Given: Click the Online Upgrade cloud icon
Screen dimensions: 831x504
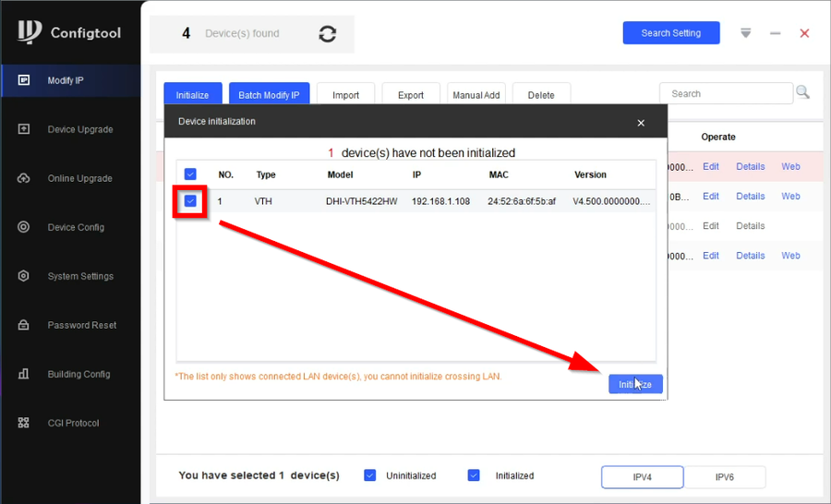Looking at the screenshot, I should click(24, 178).
